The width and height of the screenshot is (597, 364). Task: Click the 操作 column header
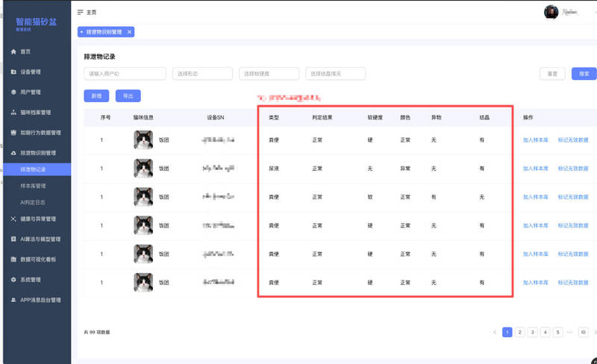pos(528,117)
